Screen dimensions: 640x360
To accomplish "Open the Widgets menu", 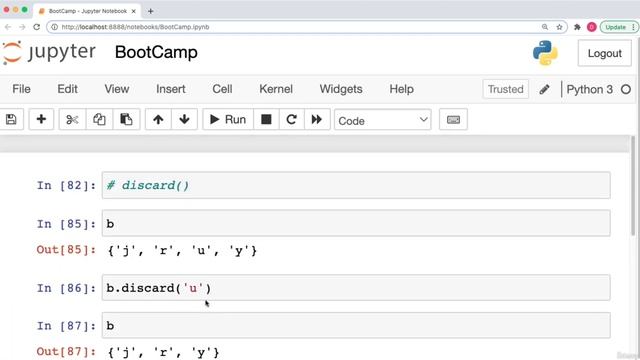I will point(341,89).
